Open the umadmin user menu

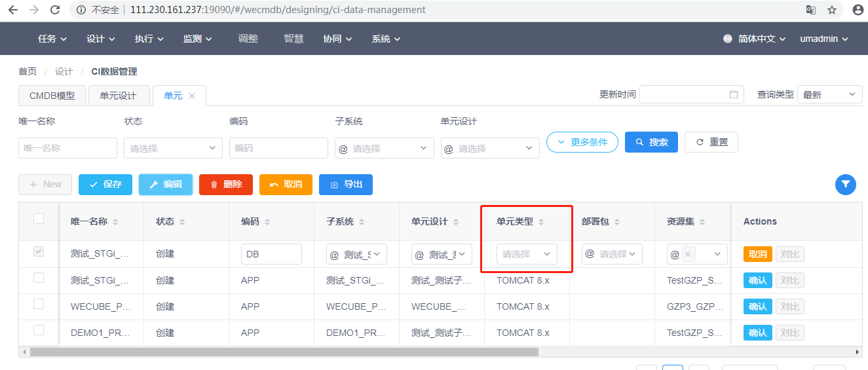[x=824, y=39]
